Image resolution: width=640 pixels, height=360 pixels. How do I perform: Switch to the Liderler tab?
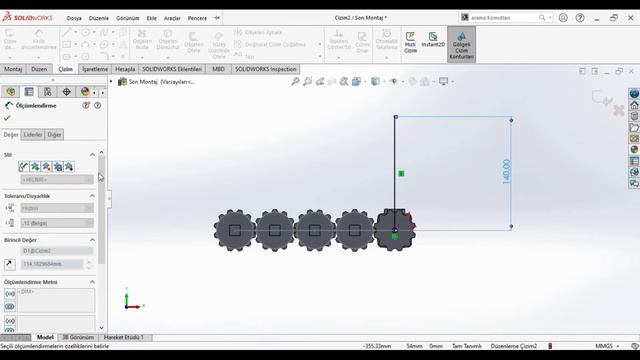pyautogui.click(x=33, y=135)
